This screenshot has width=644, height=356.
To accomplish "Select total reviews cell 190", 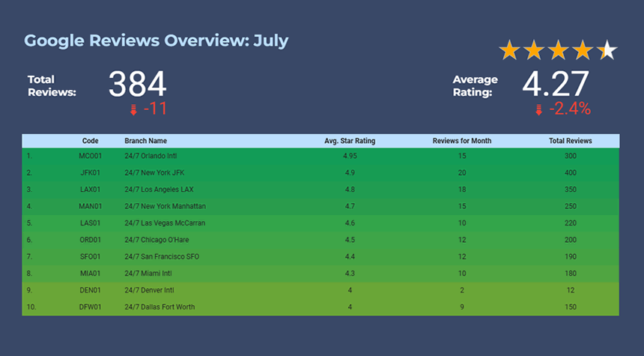I will [571, 257].
